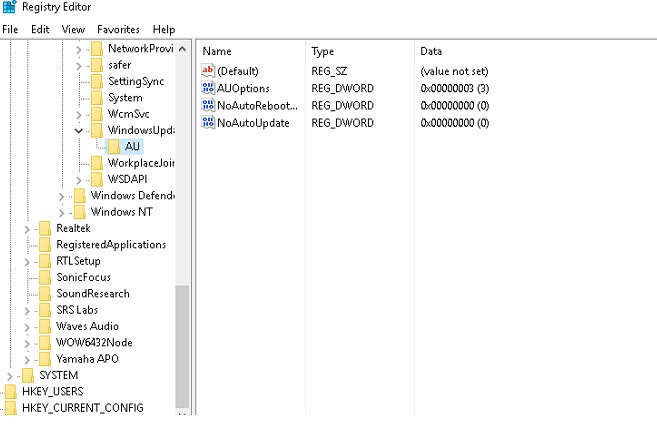
Task: Expand the WOW6432Node key
Action: coord(27,344)
